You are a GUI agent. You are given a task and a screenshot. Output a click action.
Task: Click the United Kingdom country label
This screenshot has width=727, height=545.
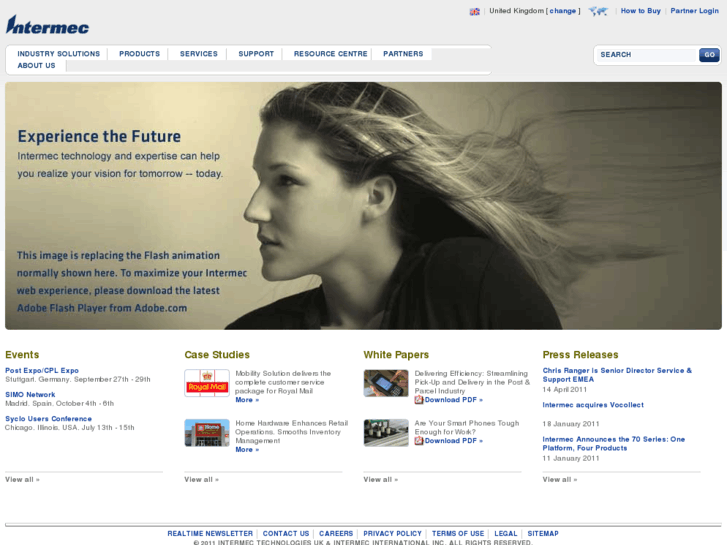(517, 11)
